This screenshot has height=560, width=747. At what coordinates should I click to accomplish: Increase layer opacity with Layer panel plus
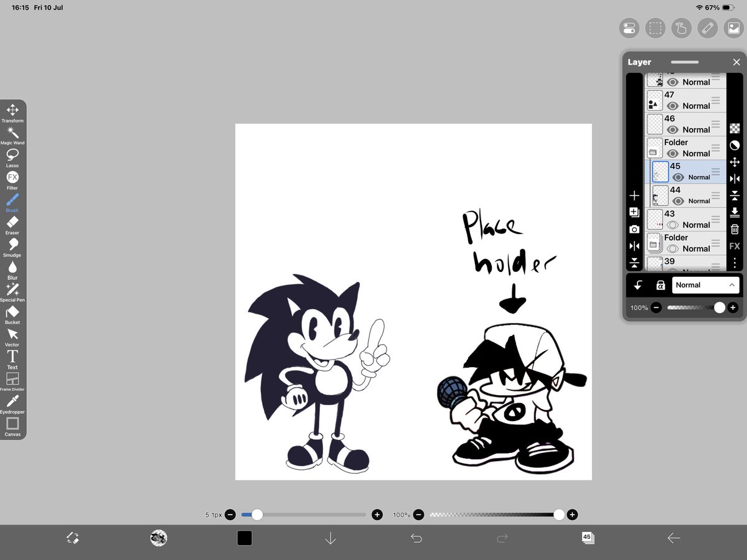click(x=733, y=307)
